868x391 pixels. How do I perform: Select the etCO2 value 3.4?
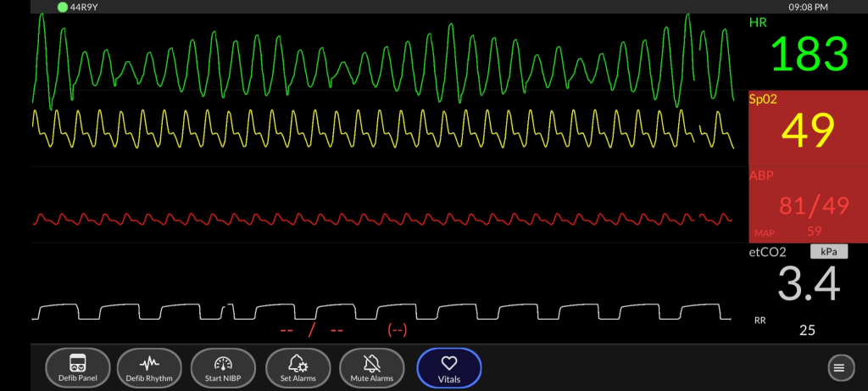pos(808,284)
